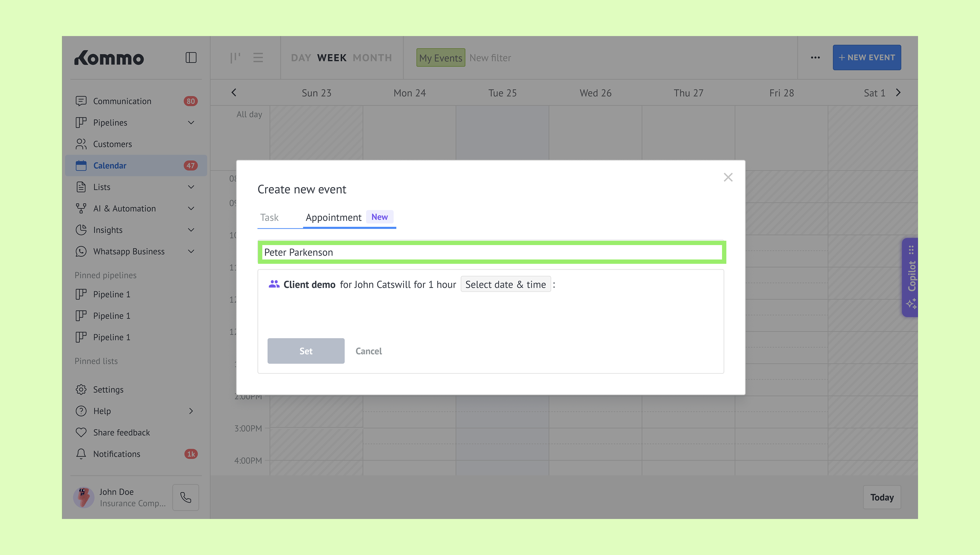Collapse the sidebar panel icon
The image size is (980, 555).
click(x=191, y=58)
